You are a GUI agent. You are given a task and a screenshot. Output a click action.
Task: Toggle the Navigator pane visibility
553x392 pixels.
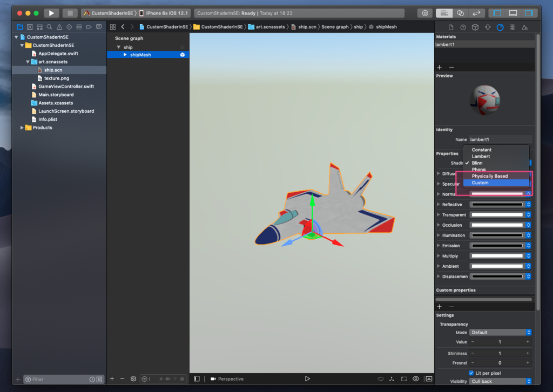(497, 13)
